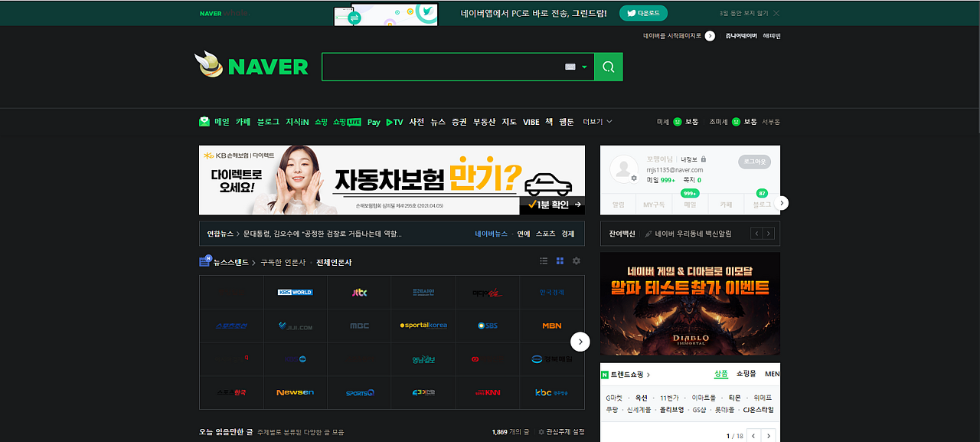Click the KB car insurance banner ad
This screenshot has width=980, height=442.
[x=392, y=180]
